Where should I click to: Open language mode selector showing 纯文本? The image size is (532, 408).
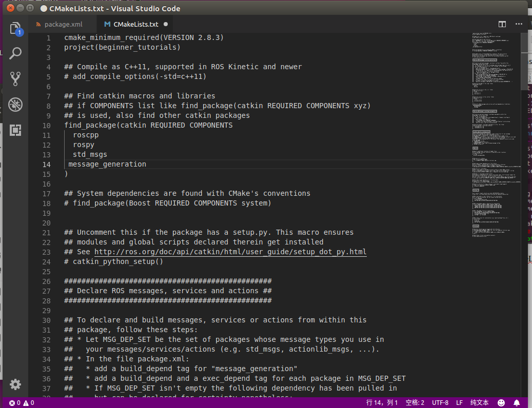click(x=479, y=402)
